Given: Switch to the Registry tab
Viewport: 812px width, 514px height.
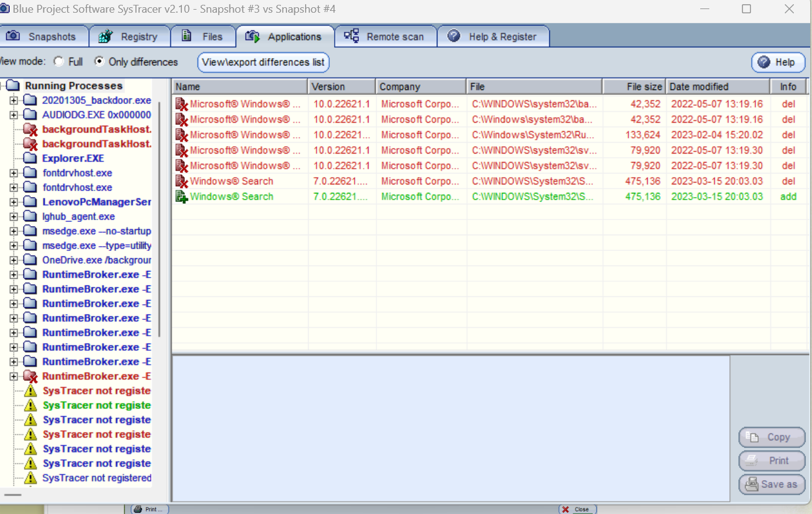Looking at the screenshot, I should tap(129, 36).
